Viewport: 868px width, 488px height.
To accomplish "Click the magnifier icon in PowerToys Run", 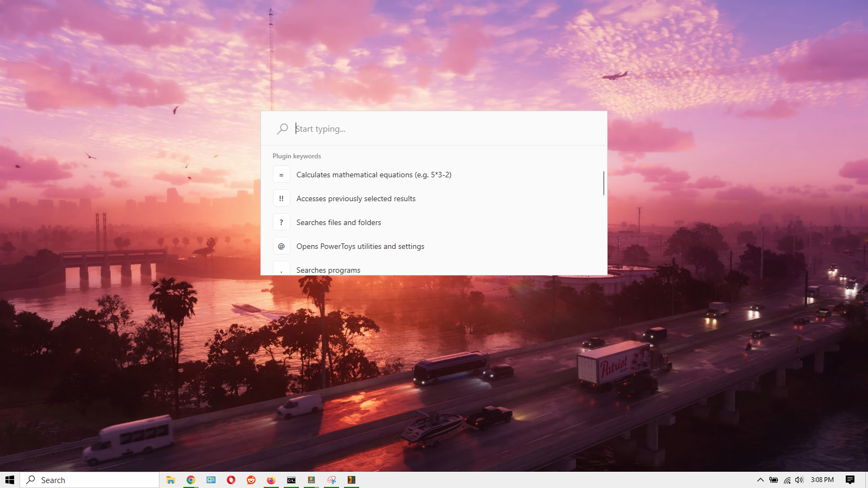I will [x=282, y=129].
